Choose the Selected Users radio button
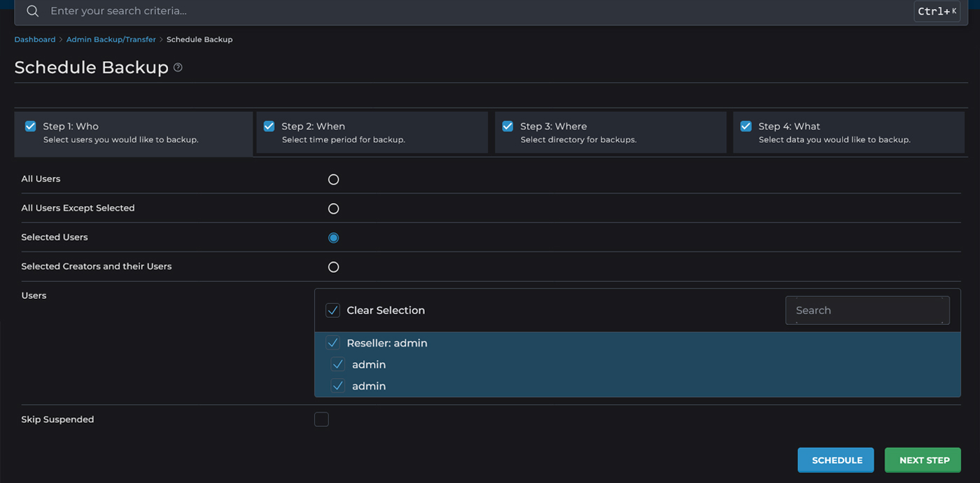Viewport: 980px width, 483px height. [x=333, y=238]
